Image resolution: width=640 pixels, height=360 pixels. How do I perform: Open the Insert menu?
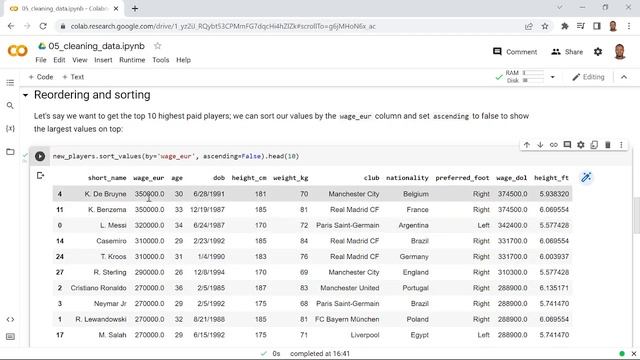(x=103, y=60)
